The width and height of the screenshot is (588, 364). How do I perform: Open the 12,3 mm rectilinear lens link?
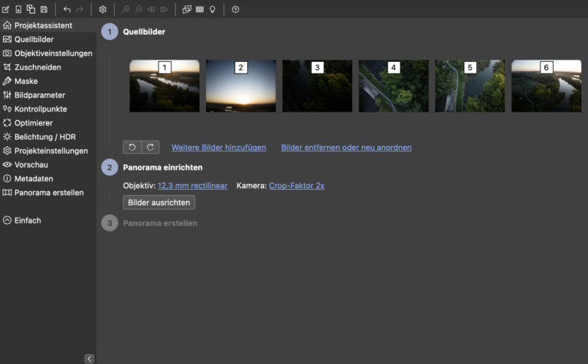[192, 186]
